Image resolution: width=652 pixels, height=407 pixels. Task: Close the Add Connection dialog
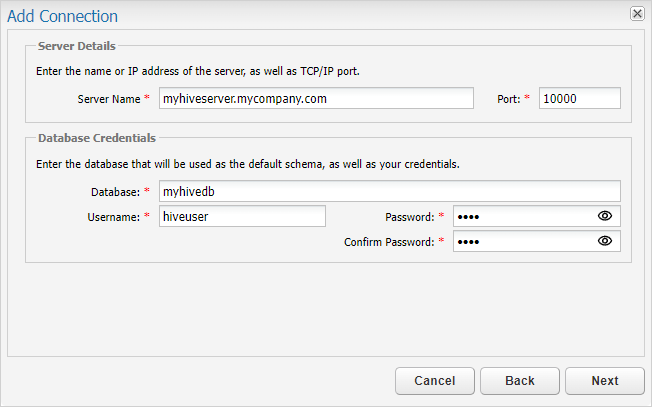(x=637, y=14)
